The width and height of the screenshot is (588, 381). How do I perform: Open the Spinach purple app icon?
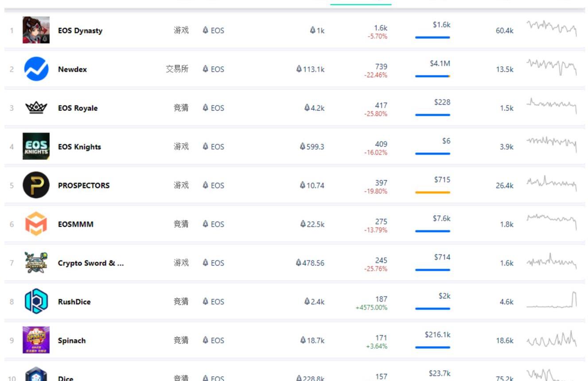point(36,340)
